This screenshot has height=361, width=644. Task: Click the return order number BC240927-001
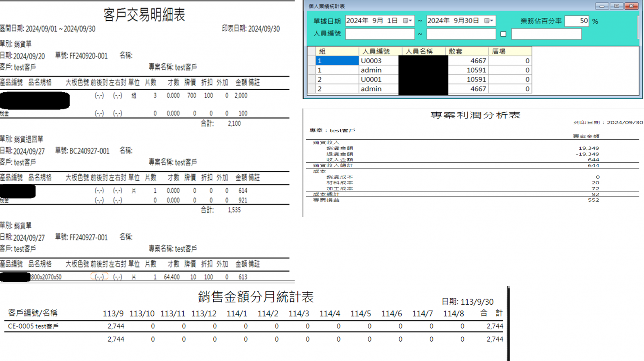[x=89, y=151]
